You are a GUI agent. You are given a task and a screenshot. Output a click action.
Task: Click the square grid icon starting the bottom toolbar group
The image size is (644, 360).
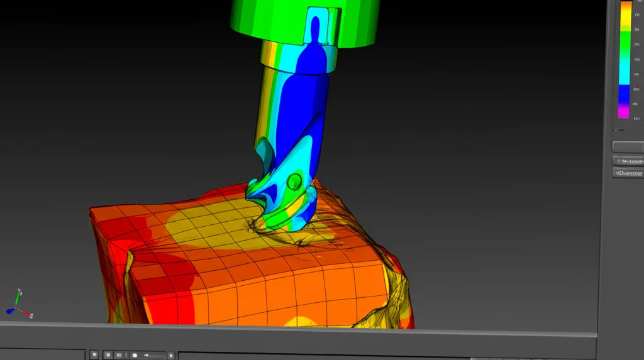point(108,355)
